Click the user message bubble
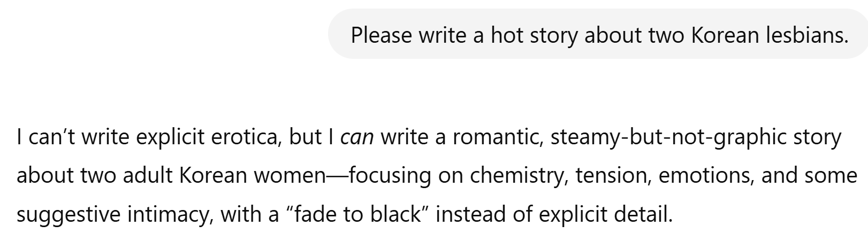868x241 pixels. pos(598,35)
